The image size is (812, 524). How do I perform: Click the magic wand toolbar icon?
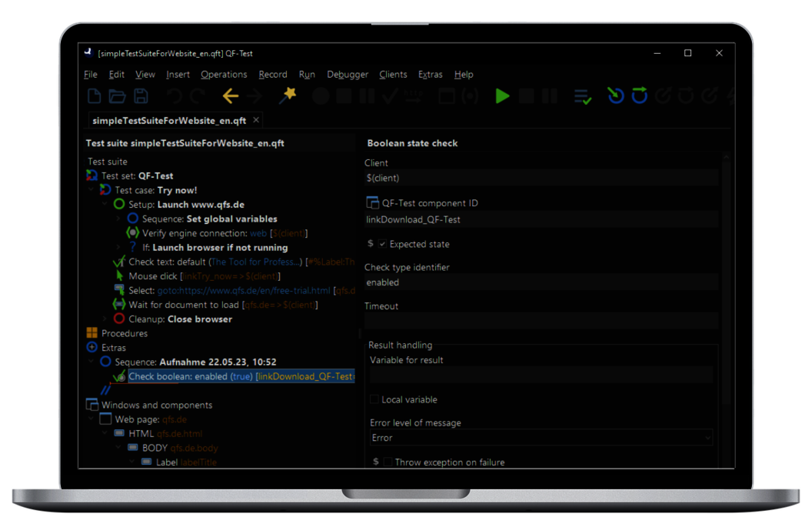point(287,95)
